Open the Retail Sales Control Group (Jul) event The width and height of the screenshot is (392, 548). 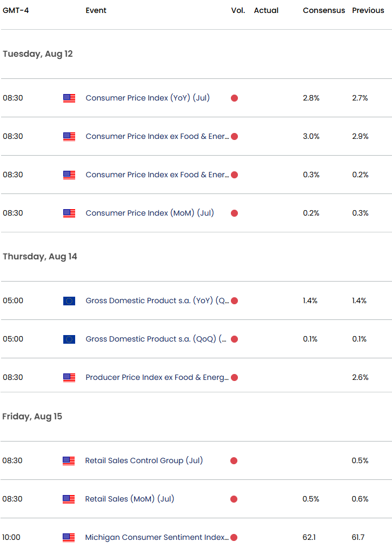pos(144,461)
